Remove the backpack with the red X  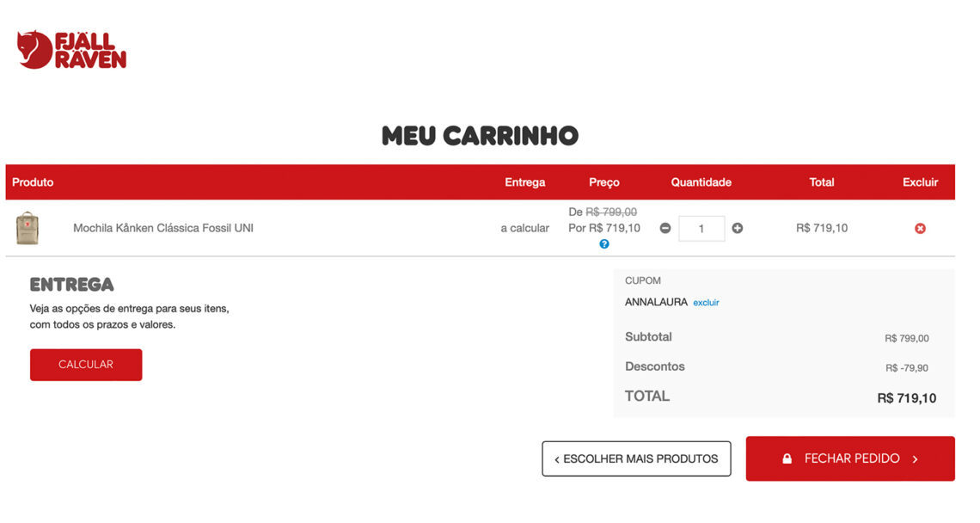(x=920, y=229)
